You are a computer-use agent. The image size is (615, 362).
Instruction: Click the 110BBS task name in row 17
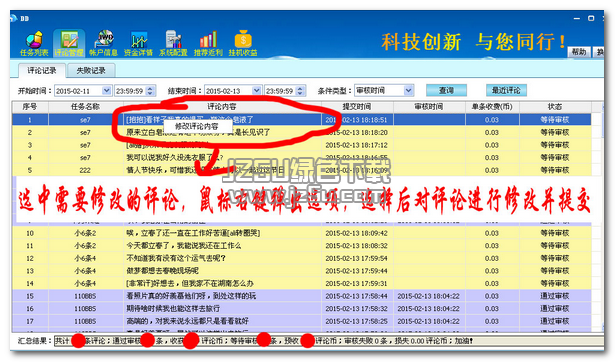[x=85, y=321]
